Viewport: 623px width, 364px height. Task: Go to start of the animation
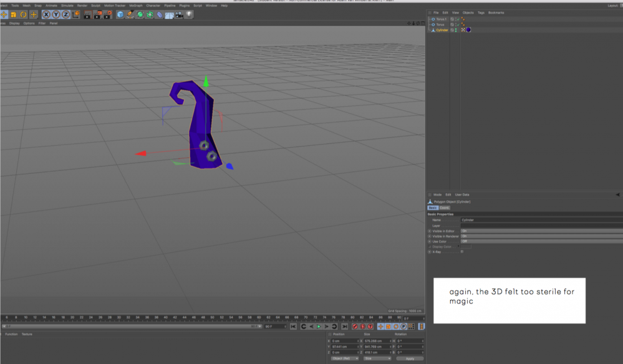[293, 326]
